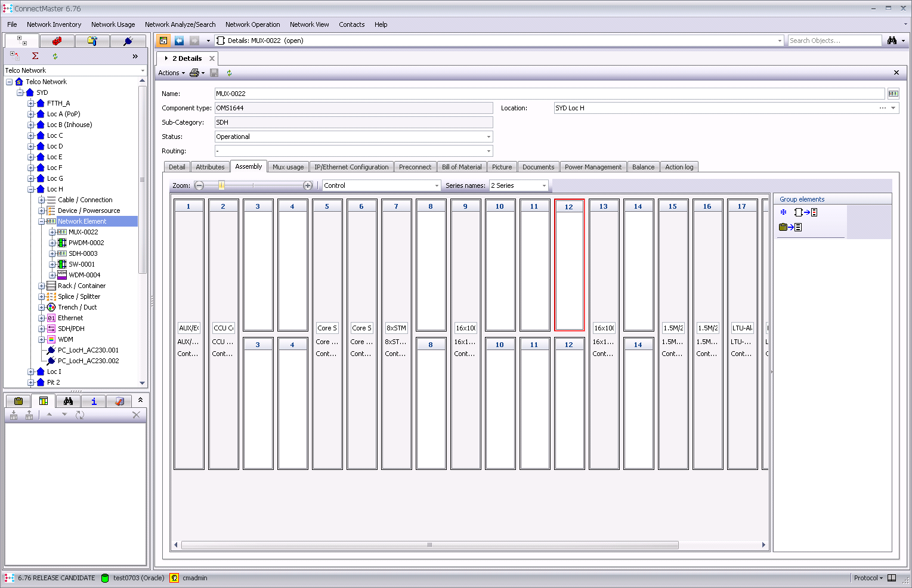Select the tree structure tab icon
912x588 pixels.
click(x=21, y=41)
